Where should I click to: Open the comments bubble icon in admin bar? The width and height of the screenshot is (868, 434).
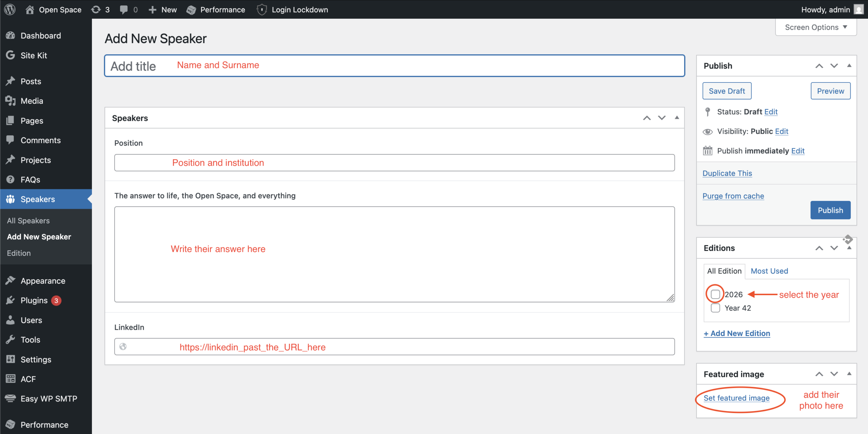coord(124,10)
